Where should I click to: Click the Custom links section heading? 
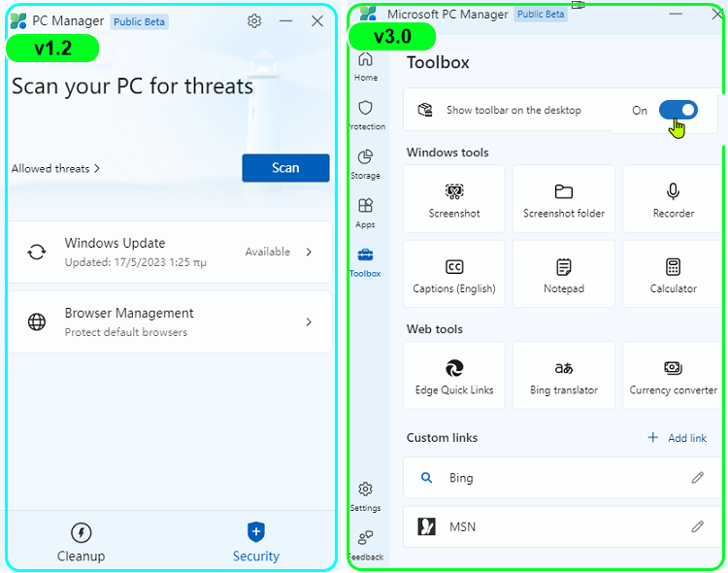[x=442, y=438]
